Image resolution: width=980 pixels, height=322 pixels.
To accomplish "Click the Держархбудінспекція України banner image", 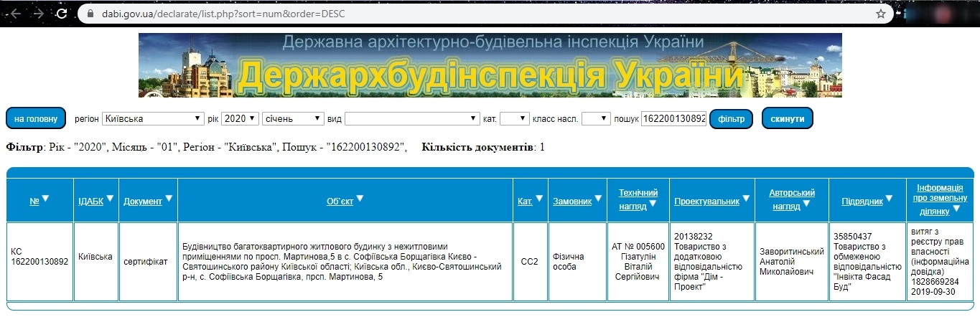I will click(x=490, y=65).
